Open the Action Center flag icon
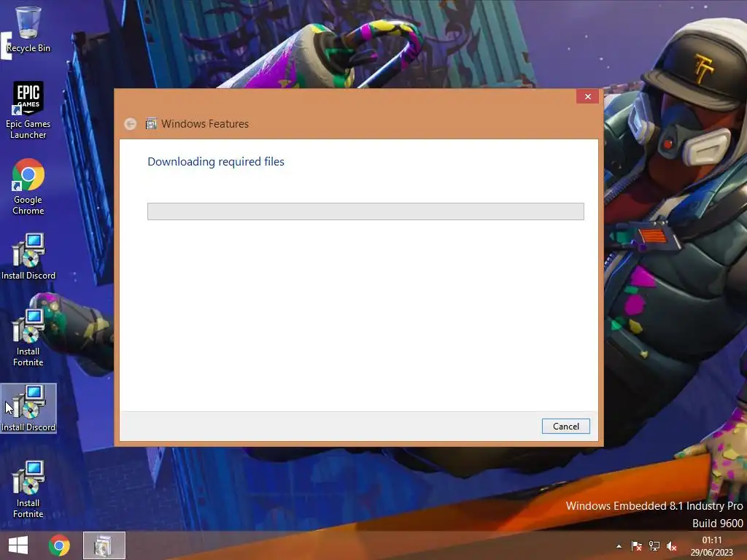This screenshot has width=747, height=560. (x=636, y=546)
